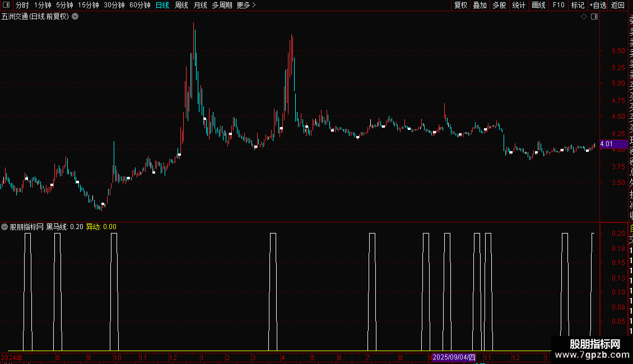Image resolution: width=633 pixels, height=364 pixels.
Task: Click the 0.05 indicator axis label
Action: click(x=618, y=321)
